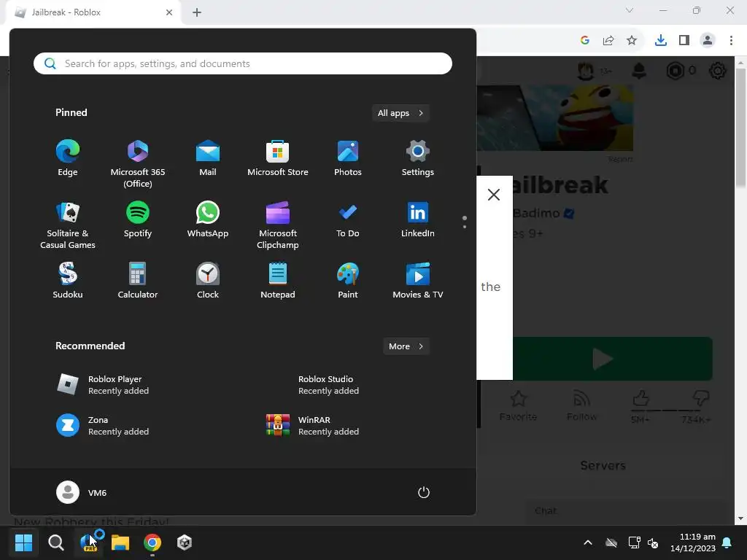This screenshot has width=747, height=560.
Task: Open Roblox settings gear icon
Action: point(718,71)
